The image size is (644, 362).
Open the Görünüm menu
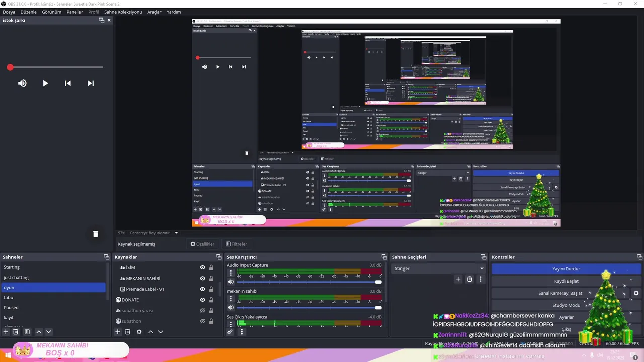click(x=51, y=12)
